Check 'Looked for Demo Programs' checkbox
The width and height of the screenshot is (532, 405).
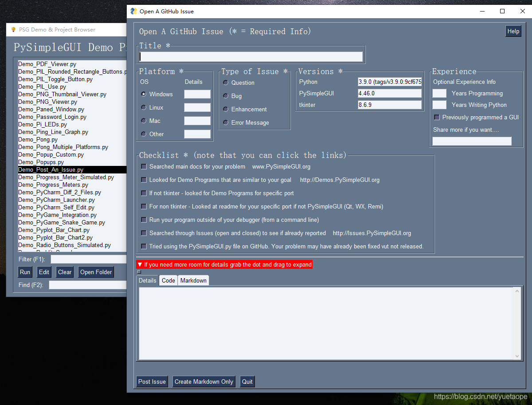tap(144, 180)
